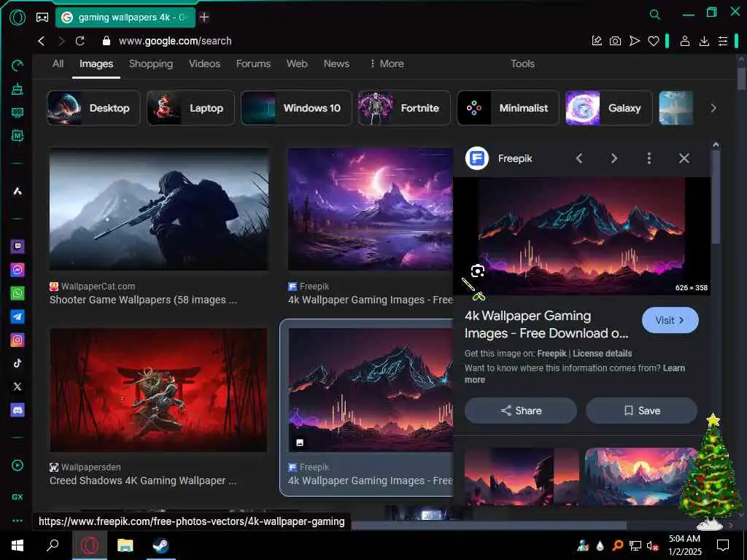The height and width of the screenshot is (560, 747).
Task: Open the downloads icon in toolbar
Action: [704, 41]
